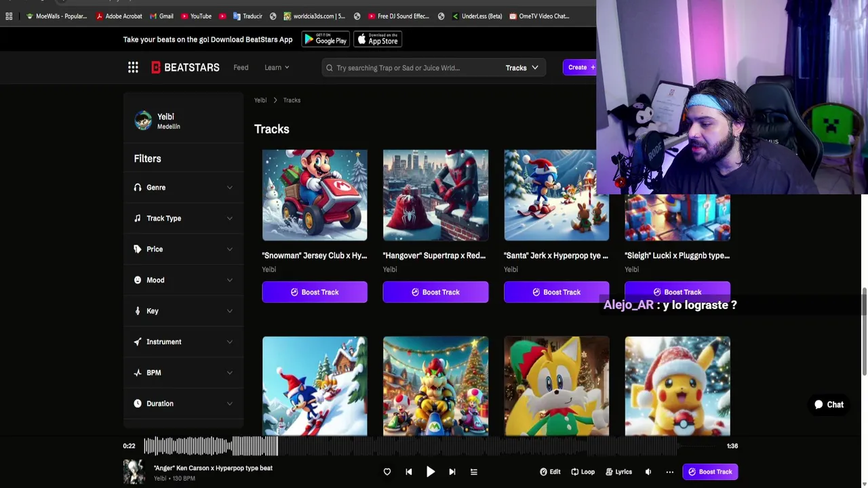The height and width of the screenshot is (488, 868).
Task: Open worldcia3ds.com bookmark
Action: tap(315, 16)
